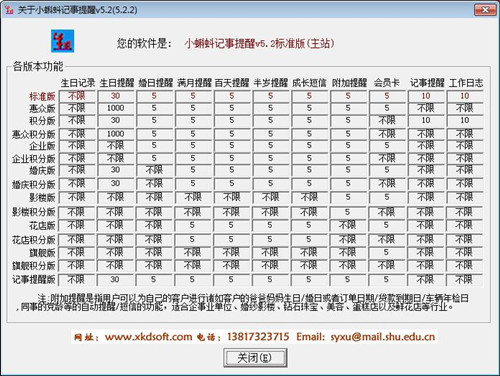Click the 工作日志 column header
The height and width of the screenshot is (376, 500).
tap(466, 83)
